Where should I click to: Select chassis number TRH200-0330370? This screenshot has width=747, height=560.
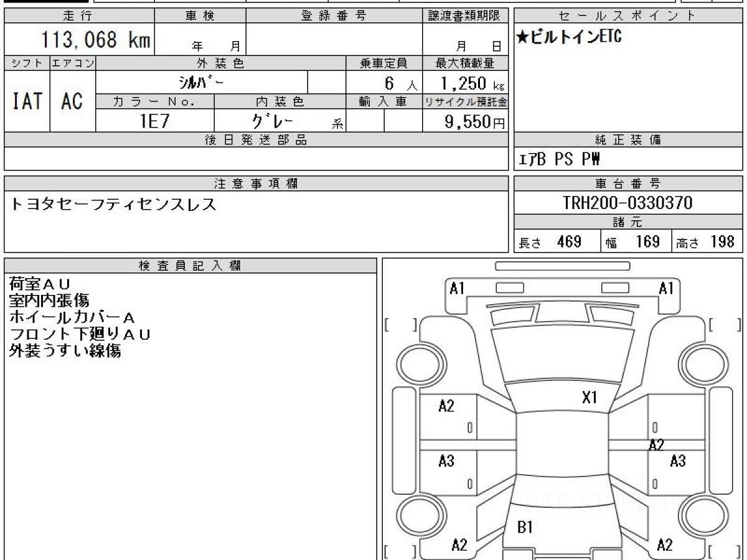(x=627, y=203)
